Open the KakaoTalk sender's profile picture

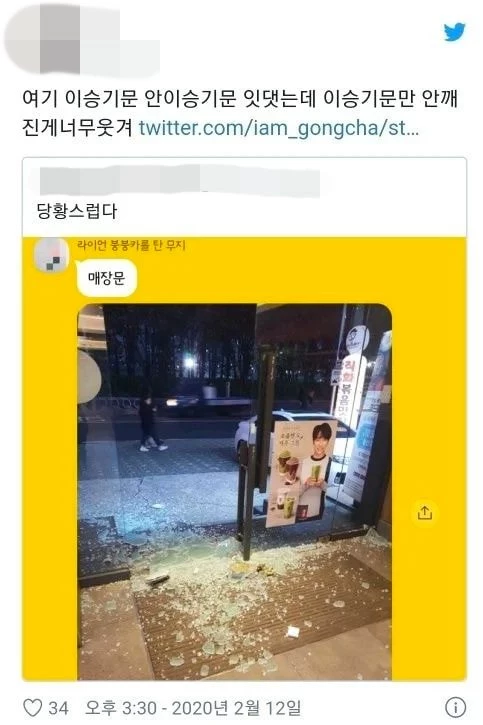click(51, 255)
